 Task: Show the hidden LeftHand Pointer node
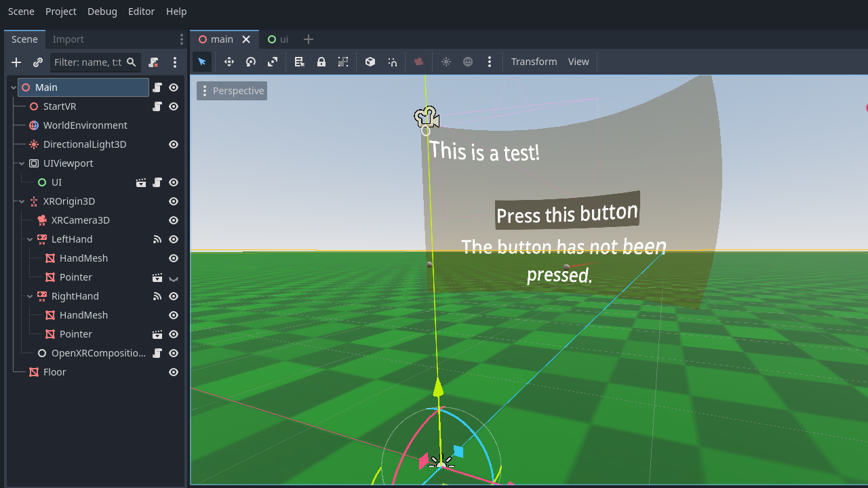pyautogui.click(x=174, y=278)
